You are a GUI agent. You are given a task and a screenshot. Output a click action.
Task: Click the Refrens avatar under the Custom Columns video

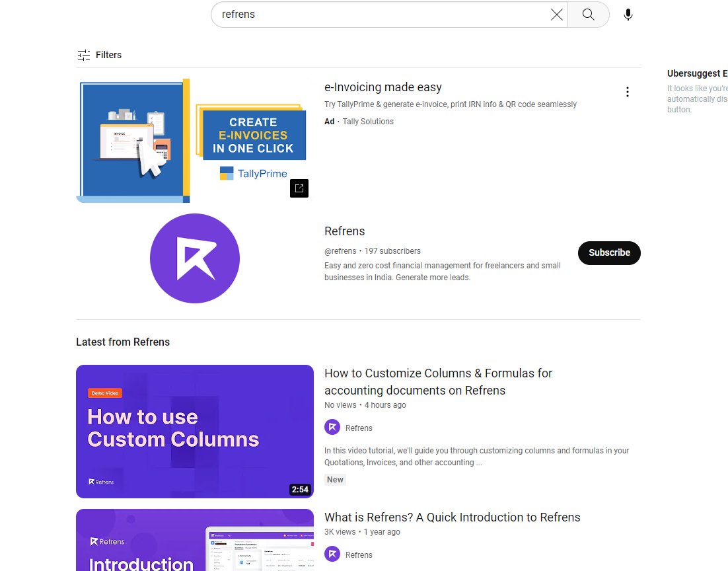click(x=332, y=427)
